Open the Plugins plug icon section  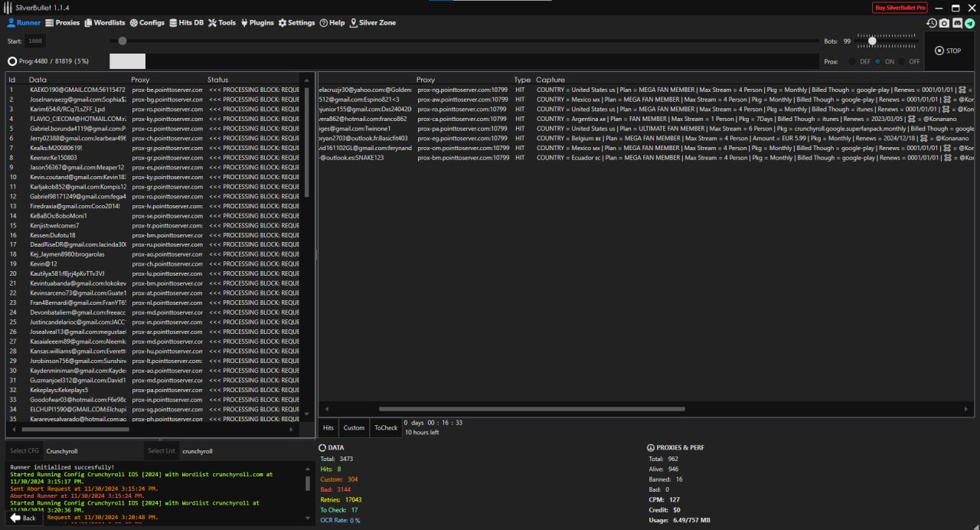256,23
